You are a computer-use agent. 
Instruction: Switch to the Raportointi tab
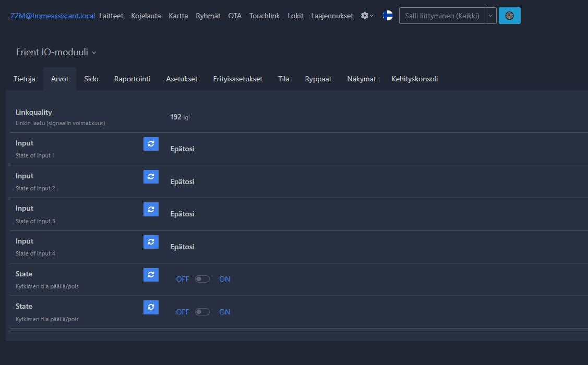pos(132,79)
